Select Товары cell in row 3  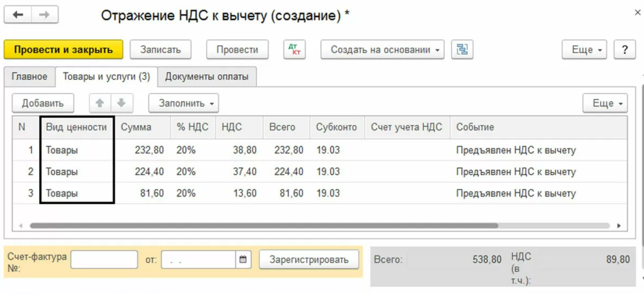pyautogui.click(x=77, y=193)
